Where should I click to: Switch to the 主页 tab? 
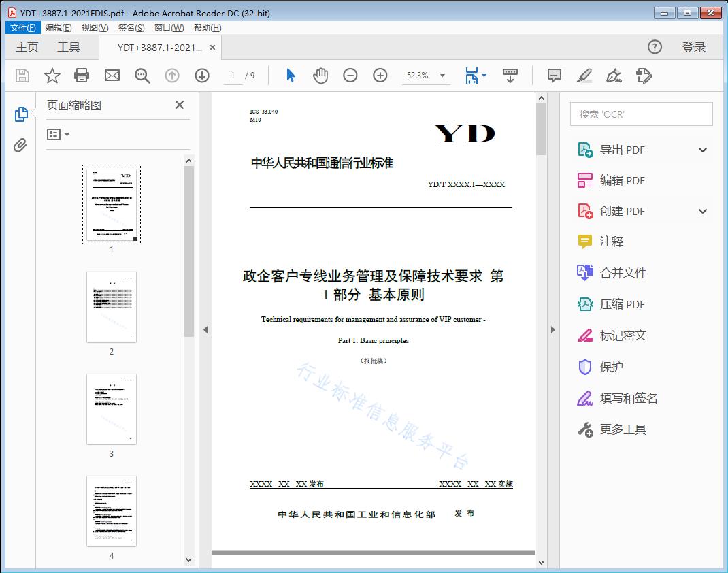point(27,47)
